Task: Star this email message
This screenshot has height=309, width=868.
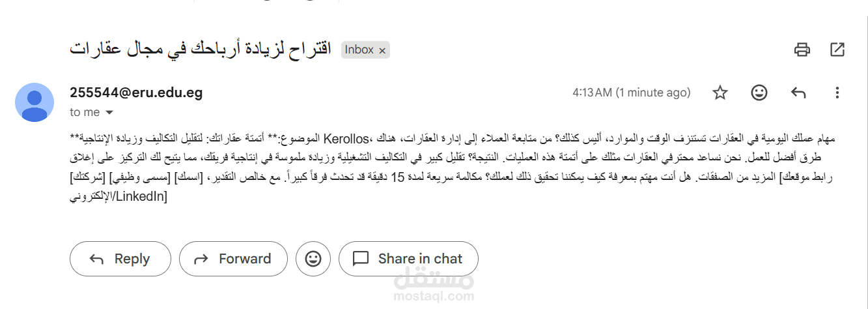Action: (720, 93)
